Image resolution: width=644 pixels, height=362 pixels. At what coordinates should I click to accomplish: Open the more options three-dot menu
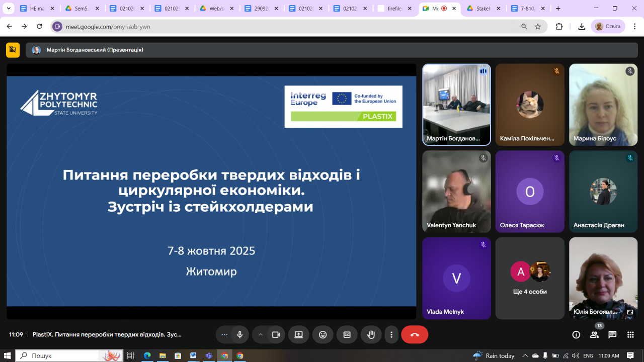click(391, 334)
